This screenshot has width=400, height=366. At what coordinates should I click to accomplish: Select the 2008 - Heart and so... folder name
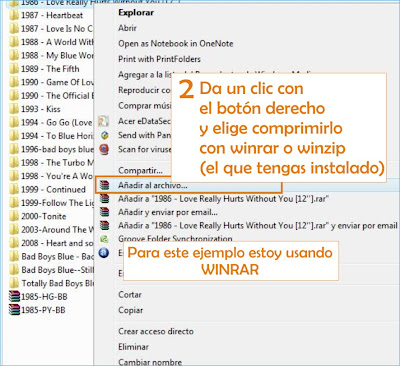[x=57, y=243]
